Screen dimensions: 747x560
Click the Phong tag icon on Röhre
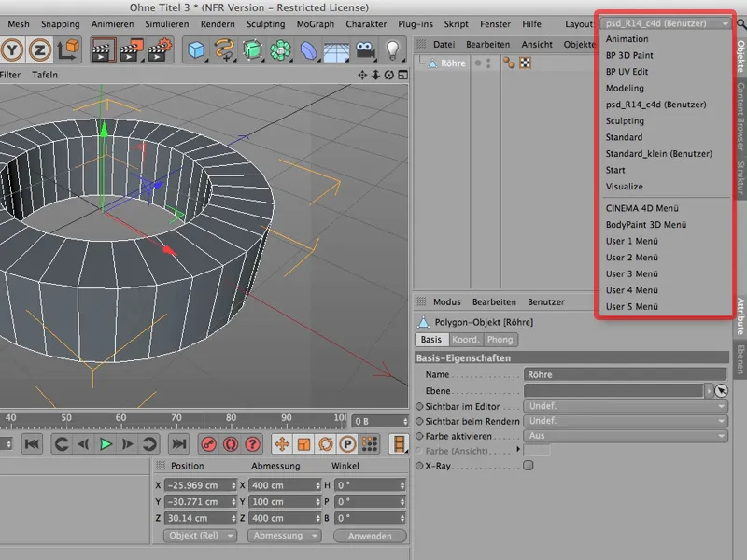509,63
